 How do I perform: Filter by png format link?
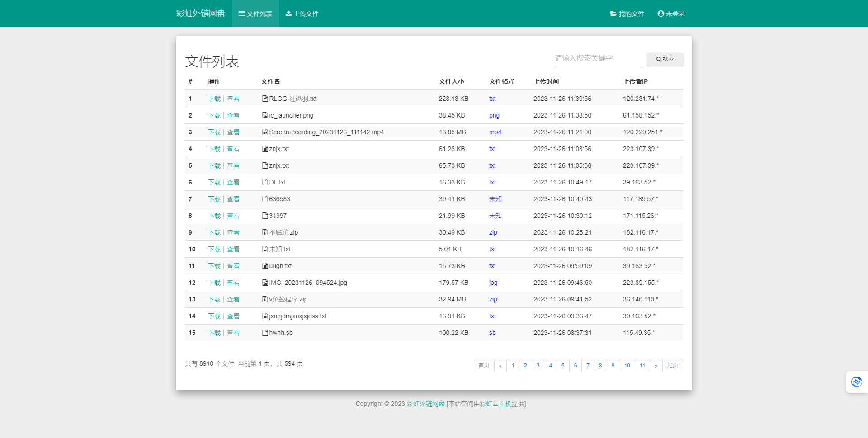(494, 115)
